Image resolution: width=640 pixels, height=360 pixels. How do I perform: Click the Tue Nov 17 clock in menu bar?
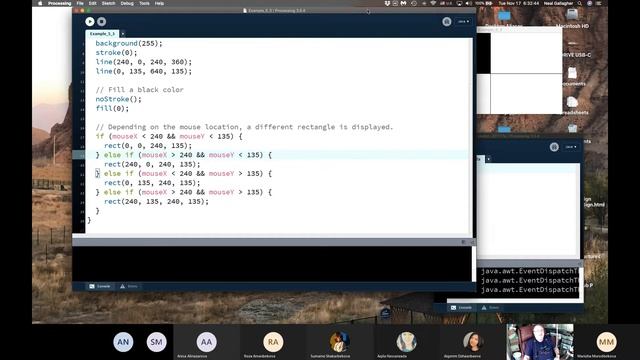click(x=518, y=3)
